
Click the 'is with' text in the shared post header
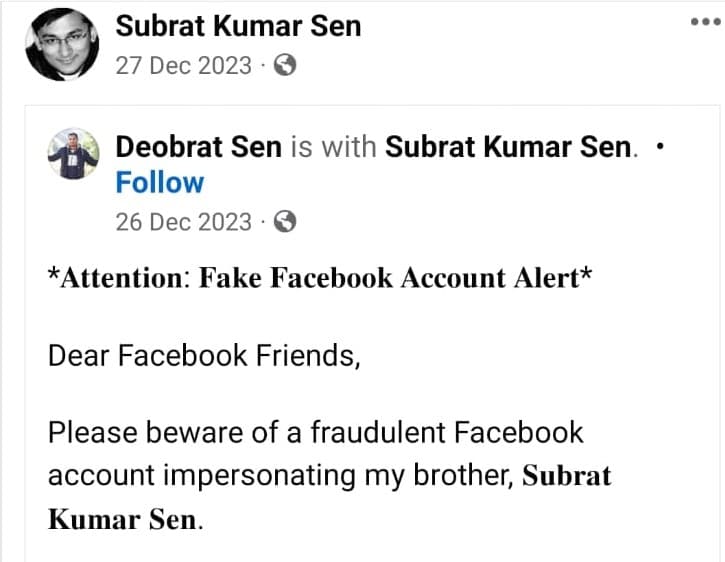333,147
